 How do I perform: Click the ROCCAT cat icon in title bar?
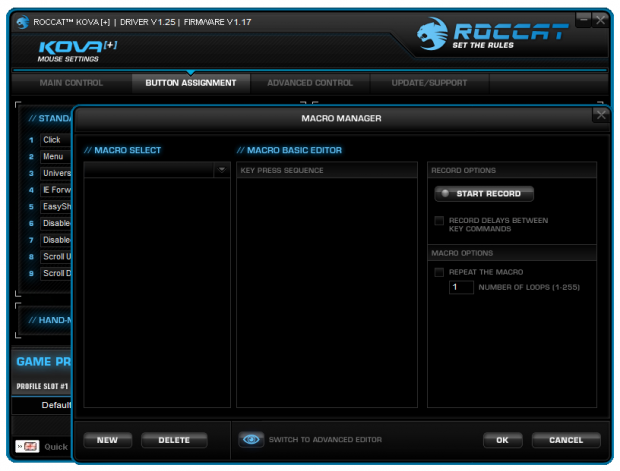(23, 22)
